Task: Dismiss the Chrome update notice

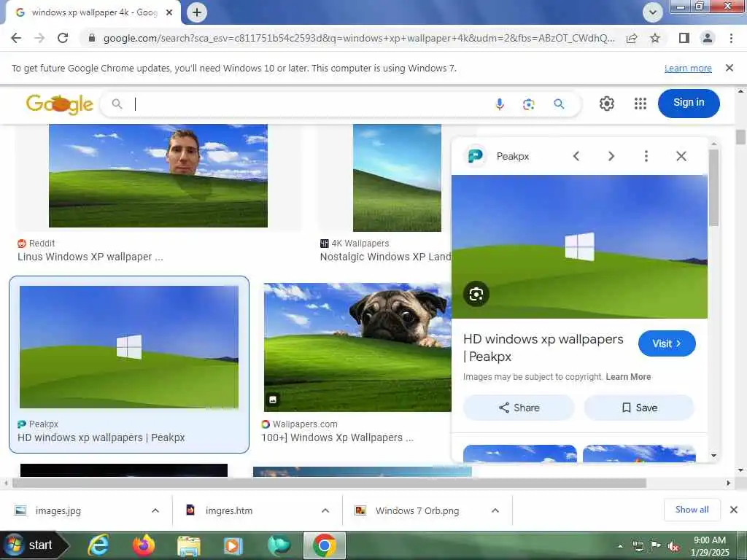Action: (x=729, y=68)
